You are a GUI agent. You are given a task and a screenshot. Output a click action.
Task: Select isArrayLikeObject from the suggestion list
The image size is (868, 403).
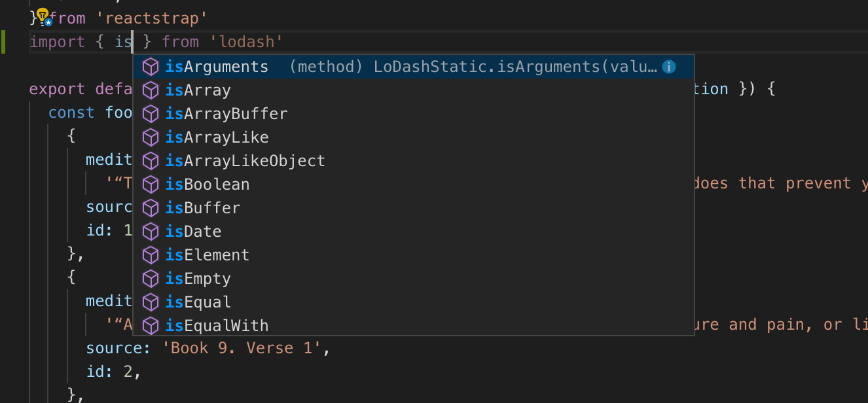[x=245, y=160]
